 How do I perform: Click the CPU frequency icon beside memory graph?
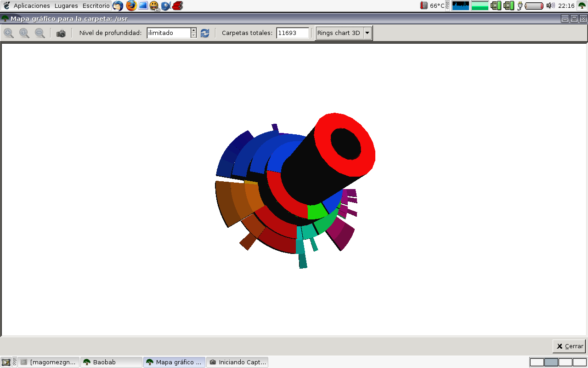tap(496, 6)
